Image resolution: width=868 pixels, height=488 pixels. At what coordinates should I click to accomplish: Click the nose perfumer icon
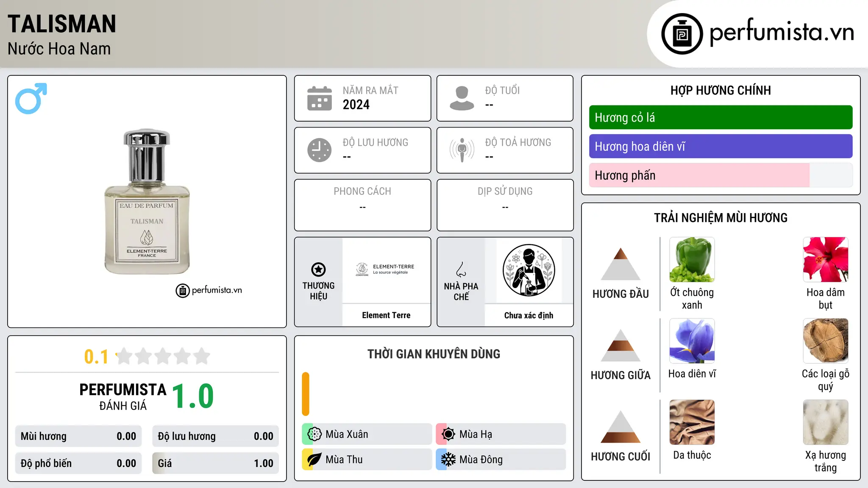pyautogui.click(x=461, y=269)
